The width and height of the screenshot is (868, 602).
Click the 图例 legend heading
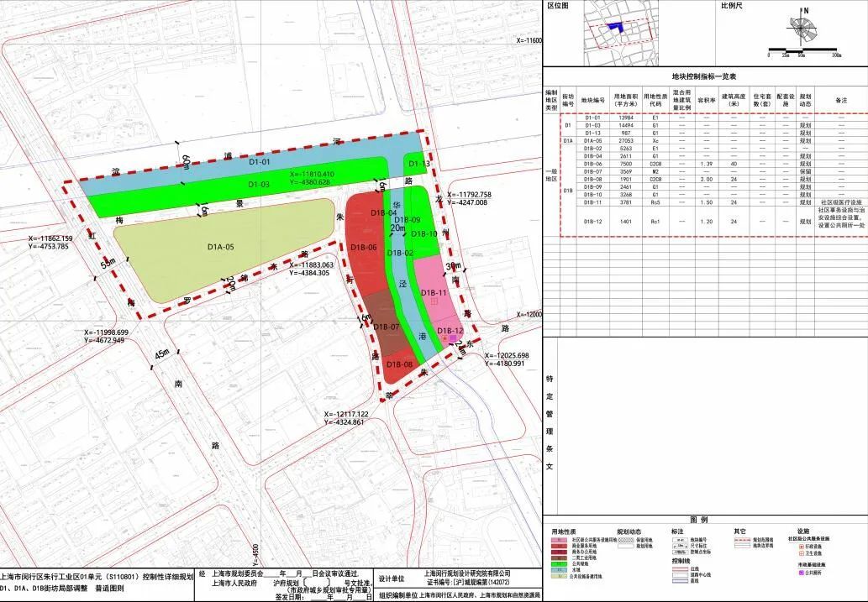pyautogui.click(x=699, y=520)
